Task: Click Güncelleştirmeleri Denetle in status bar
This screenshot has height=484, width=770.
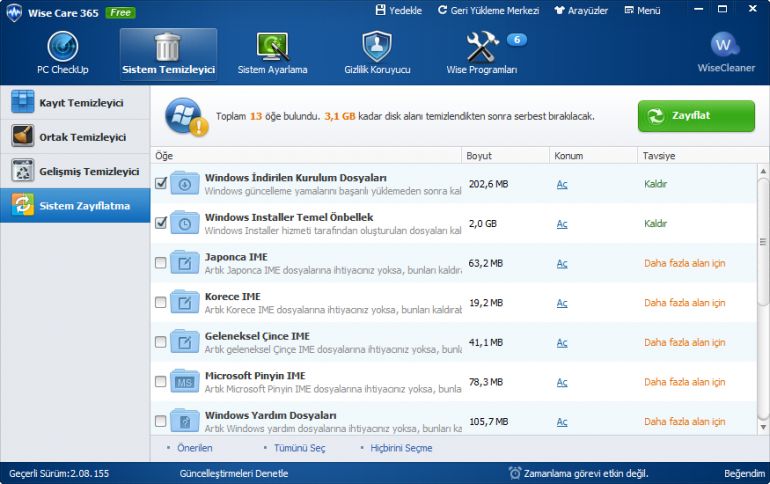Action: click(x=234, y=474)
